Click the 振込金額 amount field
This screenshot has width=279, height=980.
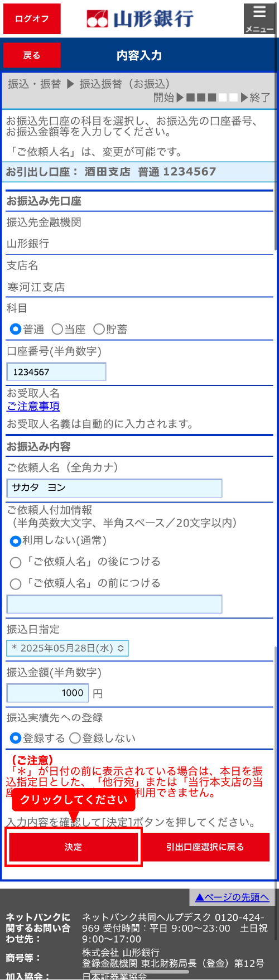[x=47, y=693]
